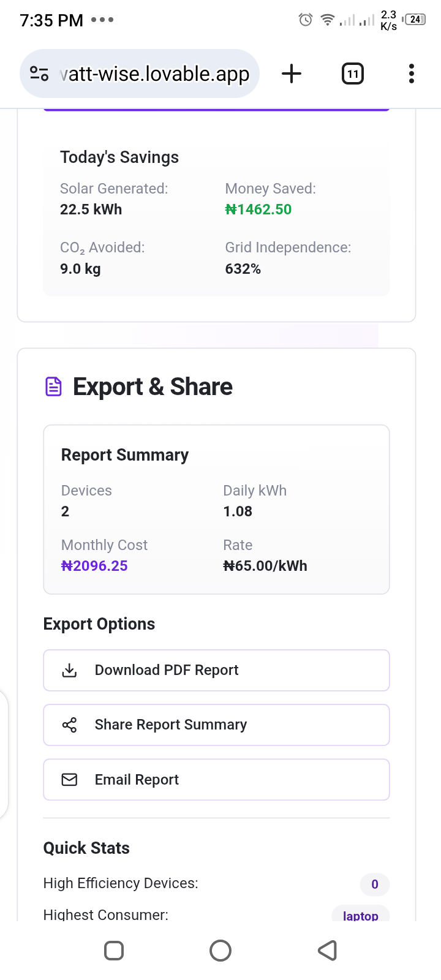441x980 pixels.
Task: Tap the site info icon in address bar
Action: pos(39,73)
